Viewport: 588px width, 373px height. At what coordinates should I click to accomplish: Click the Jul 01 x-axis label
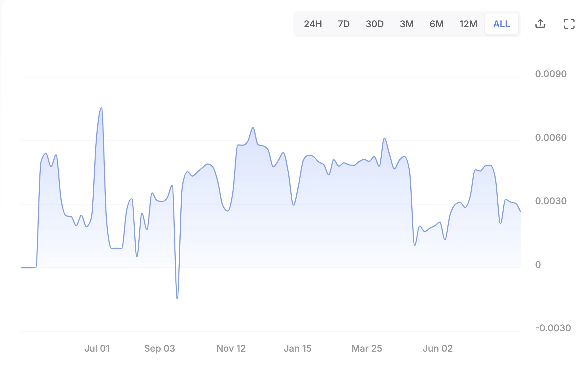tap(97, 348)
